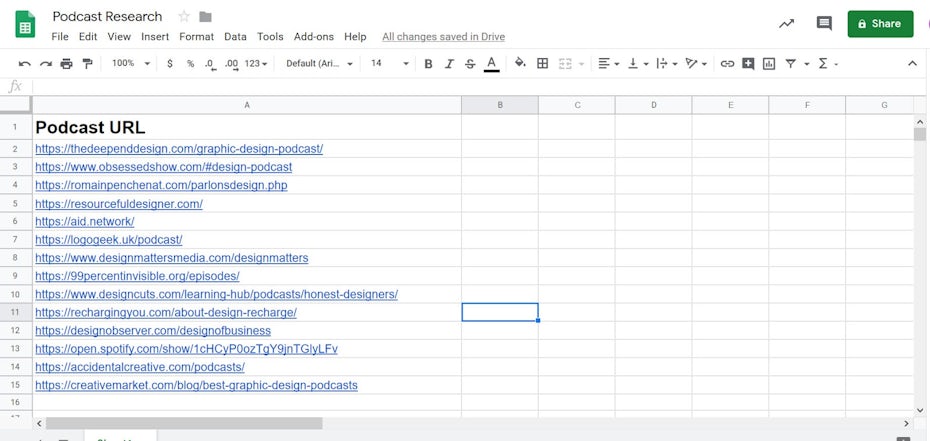Viewport: 930px width, 441px height.
Task: Open the font family dropdown
Action: [x=320, y=64]
